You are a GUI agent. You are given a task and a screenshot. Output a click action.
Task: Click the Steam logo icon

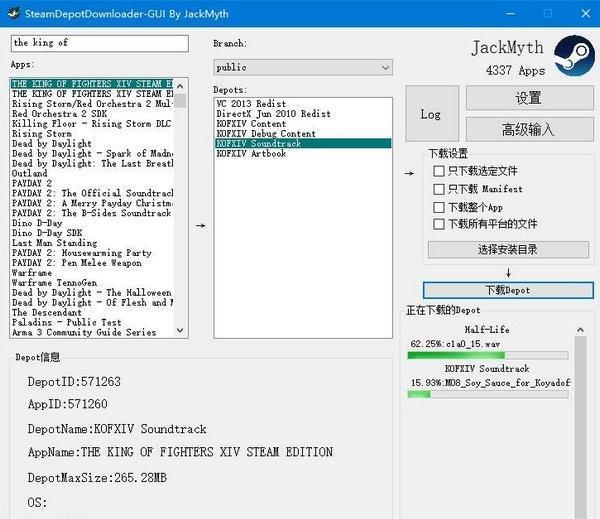(x=574, y=55)
